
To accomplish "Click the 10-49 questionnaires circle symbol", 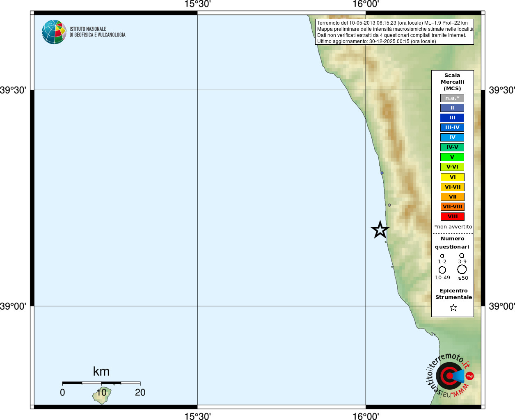I will [x=442, y=270].
